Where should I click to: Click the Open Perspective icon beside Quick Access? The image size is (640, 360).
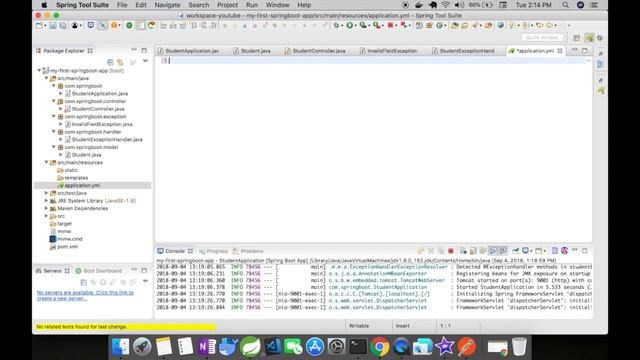(576, 38)
